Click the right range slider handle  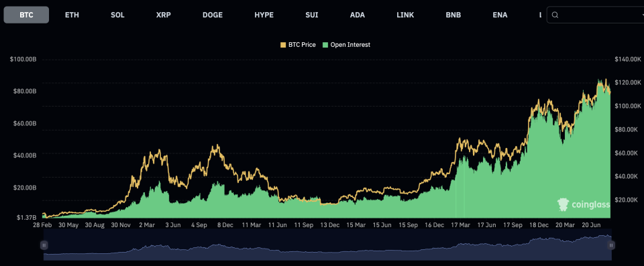pyautogui.click(x=611, y=245)
